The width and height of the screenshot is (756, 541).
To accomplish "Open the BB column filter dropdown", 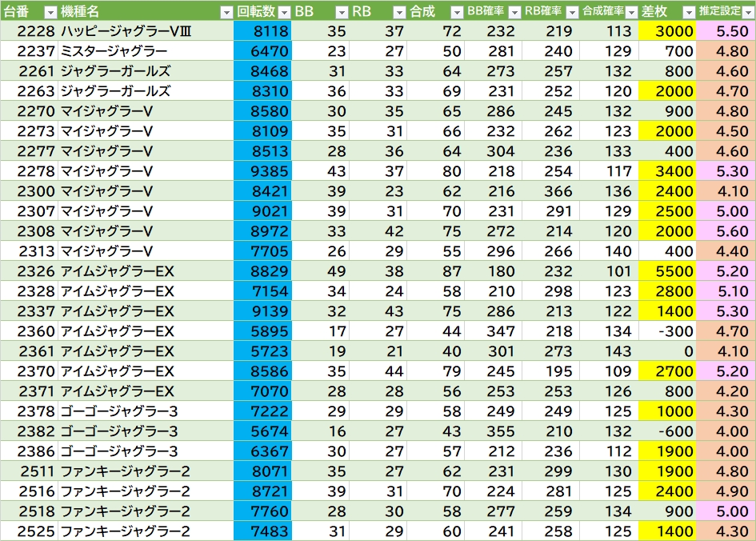I will tap(342, 12).
